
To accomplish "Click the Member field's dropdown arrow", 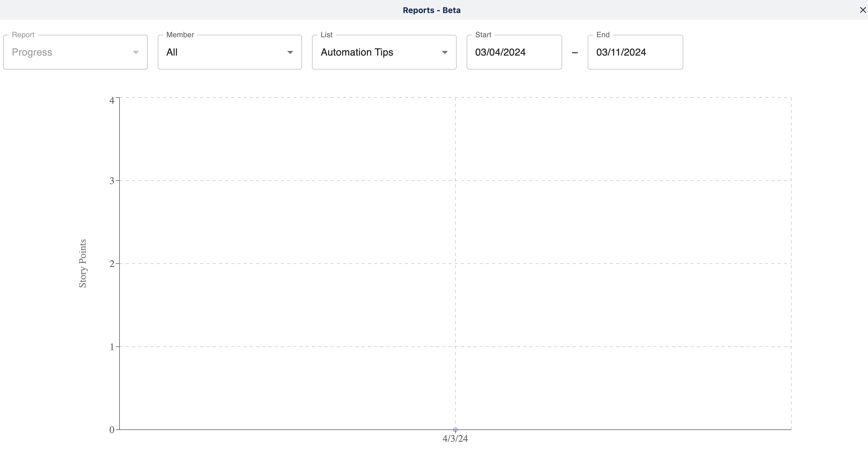I will point(290,52).
